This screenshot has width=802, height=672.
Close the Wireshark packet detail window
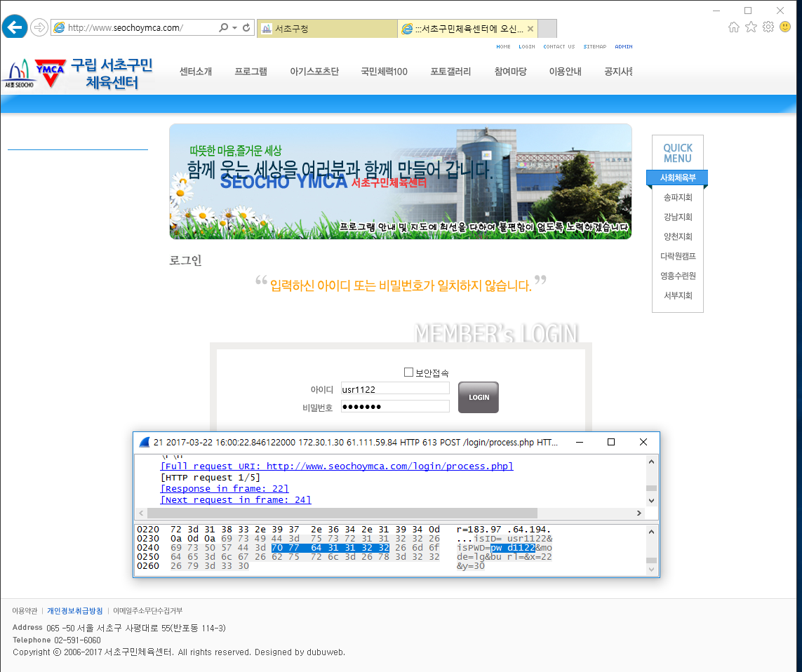pos(643,443)
